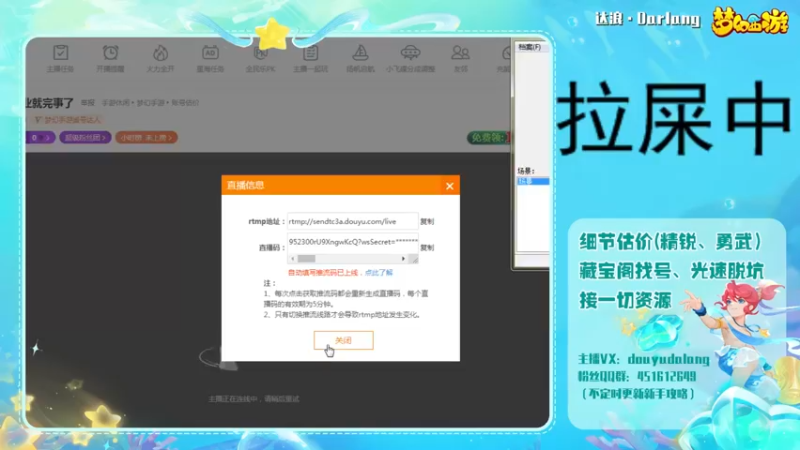This screenshot has height=450, width=800.
Task: Click the 直播码 scrollbar left arrow
Action: [x=293, y=259]
